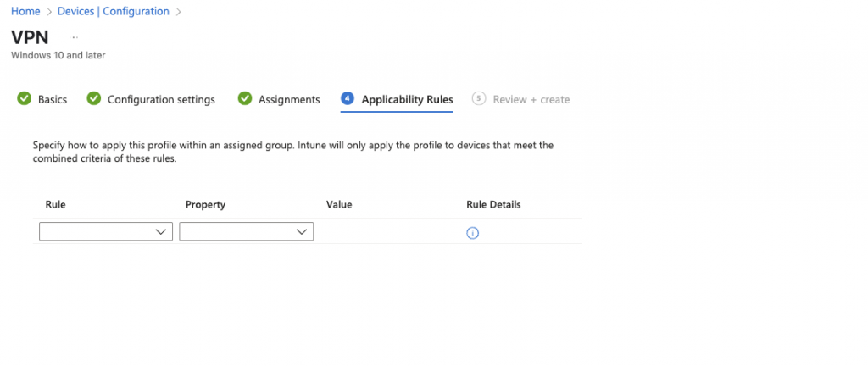Open the Rule dropdown

(x=106, y=231)
